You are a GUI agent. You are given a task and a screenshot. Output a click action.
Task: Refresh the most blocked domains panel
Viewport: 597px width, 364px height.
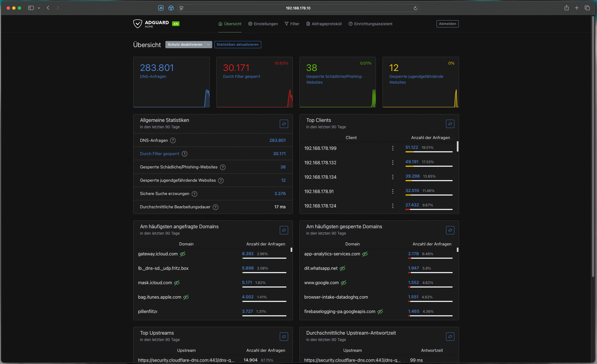tap(450, 230)
